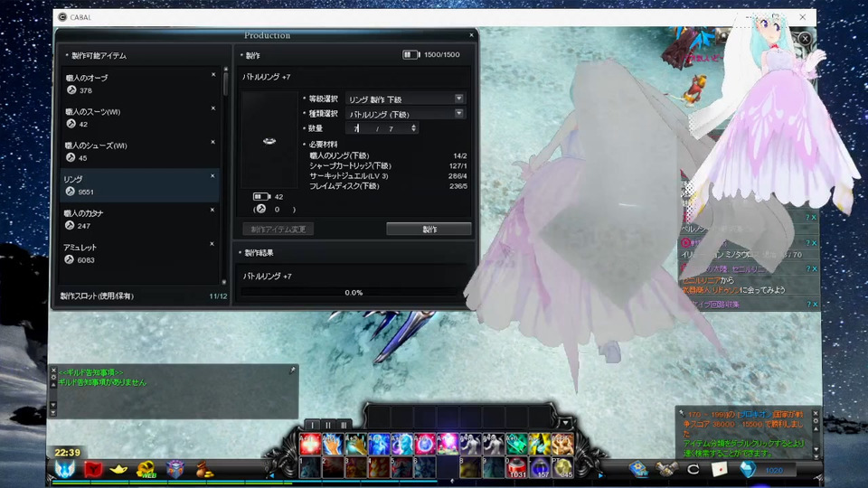This screenshot has height=488, width=868.
Task: Click quickslot left page arrow
Action: pos(272,474)
